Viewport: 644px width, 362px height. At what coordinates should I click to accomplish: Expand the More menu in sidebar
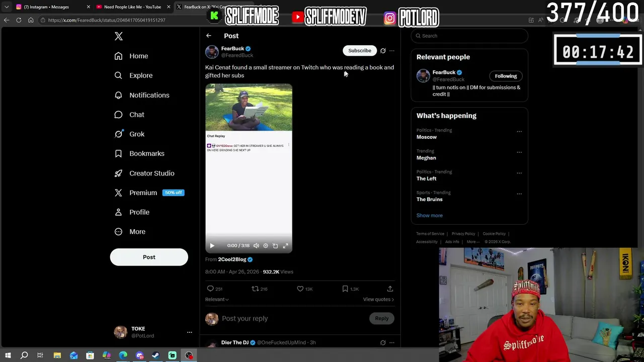[x=130, y=232]
